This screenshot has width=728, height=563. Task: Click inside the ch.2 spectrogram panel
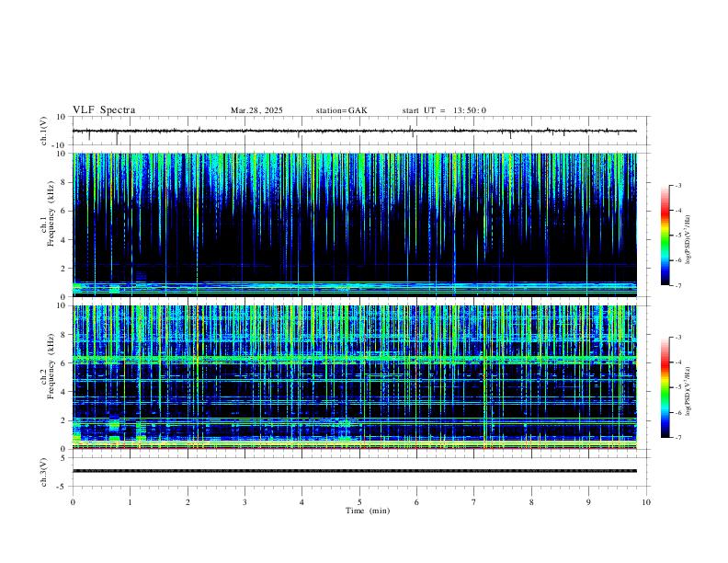pos(354,377)
